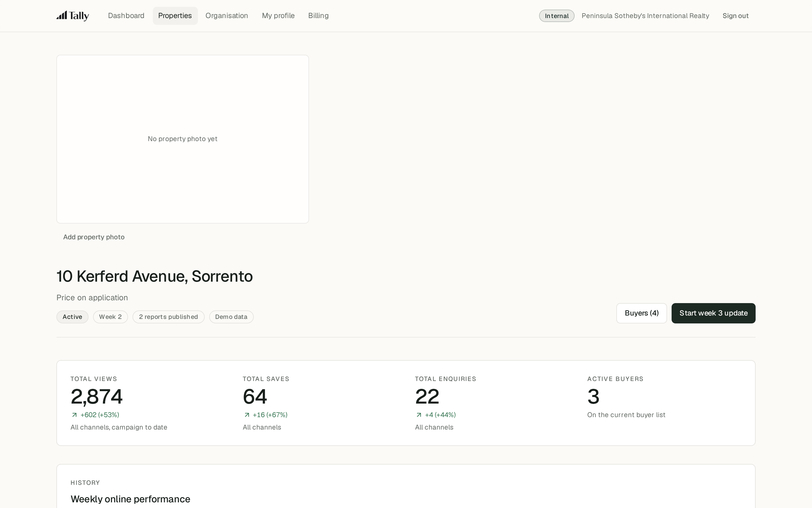Viewport: 812px width, 508px height.
Task: Click the active buyers value 3
Action: pos(593,397)
